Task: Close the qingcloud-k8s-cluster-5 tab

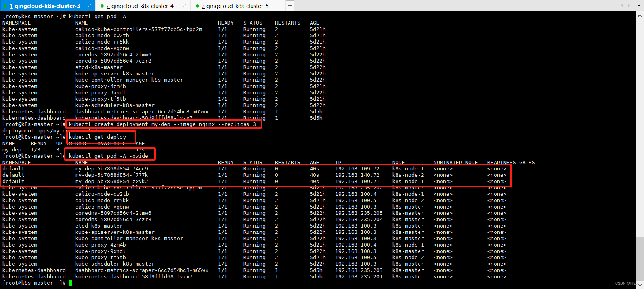Action: pos(280,6)
